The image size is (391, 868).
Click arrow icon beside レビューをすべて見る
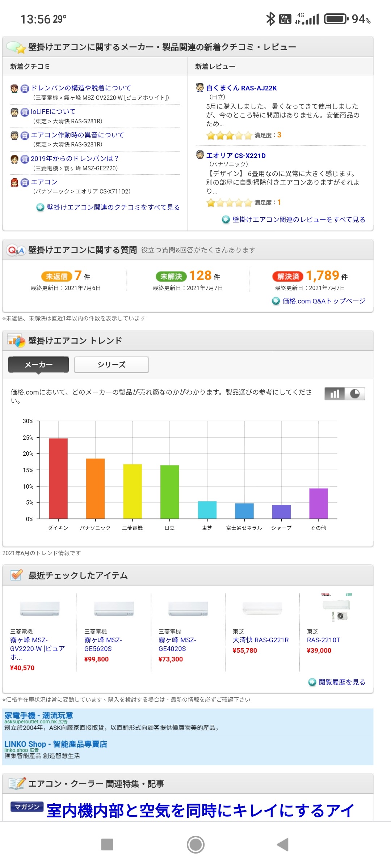226,220
